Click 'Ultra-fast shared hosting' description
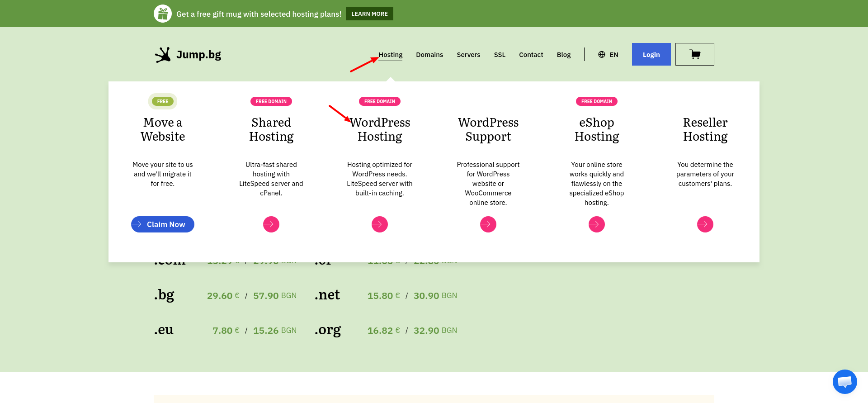Image resolution: width=868 pixels, height=403 pixels. click(x=271, y=179)
